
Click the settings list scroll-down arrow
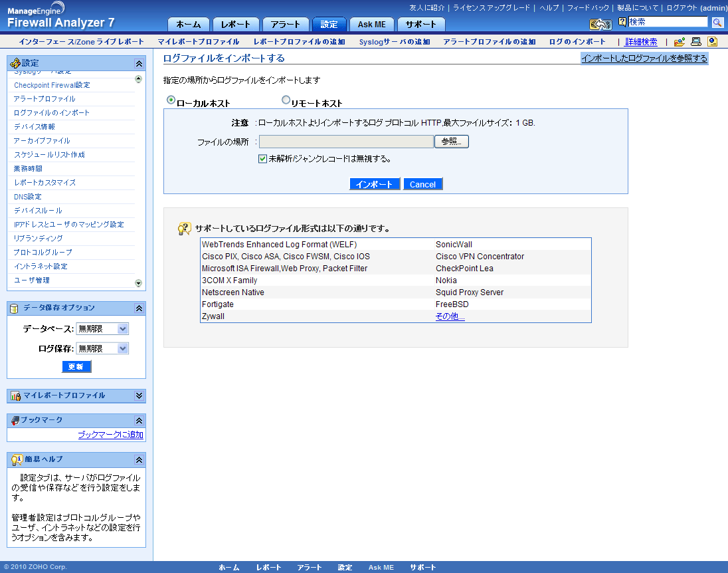(x=138, y=283)
